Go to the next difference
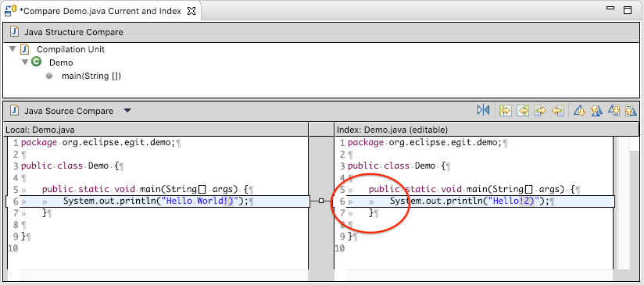Viewport: 644px width, 285px height. tap(579, 110)
